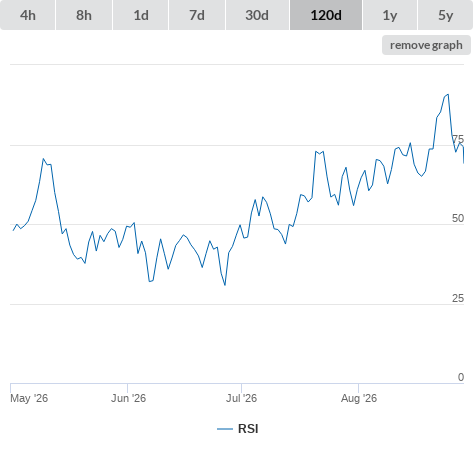Click the 25 y-axis label
Viewport: 474px width, 455px height.
click(458, 298)
